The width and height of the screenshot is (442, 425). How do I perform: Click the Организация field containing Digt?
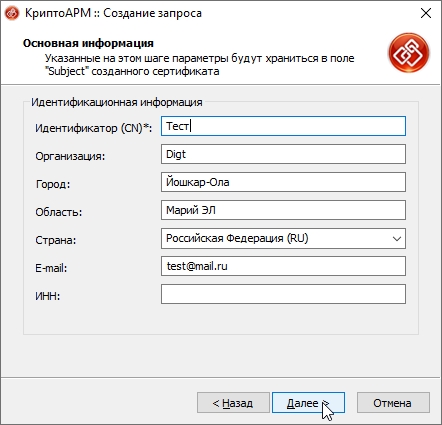(283, 154)
